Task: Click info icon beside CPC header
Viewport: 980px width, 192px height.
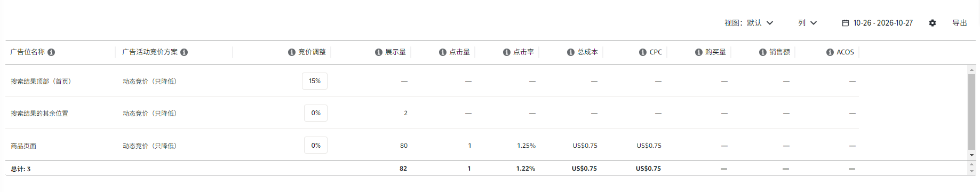Action: pyautogui.click(x=643, y=52)
